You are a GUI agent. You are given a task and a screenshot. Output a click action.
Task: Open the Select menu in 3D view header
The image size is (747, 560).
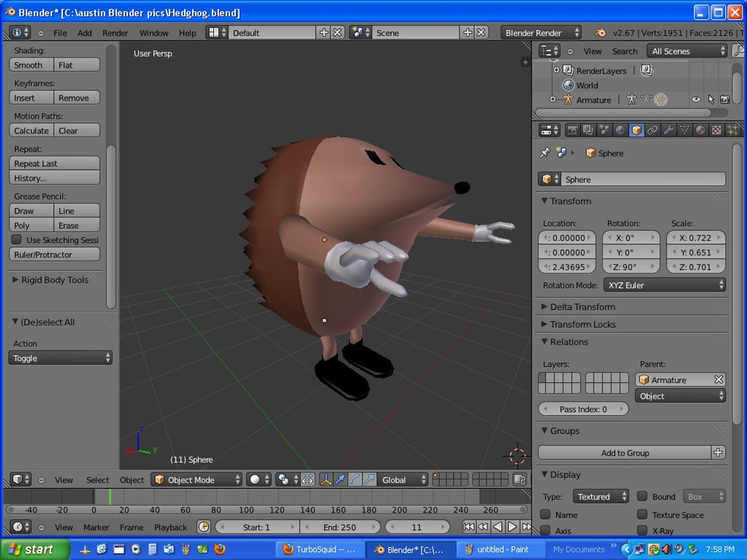tap(98, 480)
